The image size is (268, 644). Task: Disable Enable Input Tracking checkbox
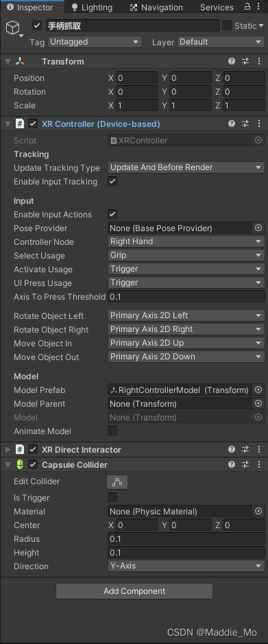coord(112,181)
